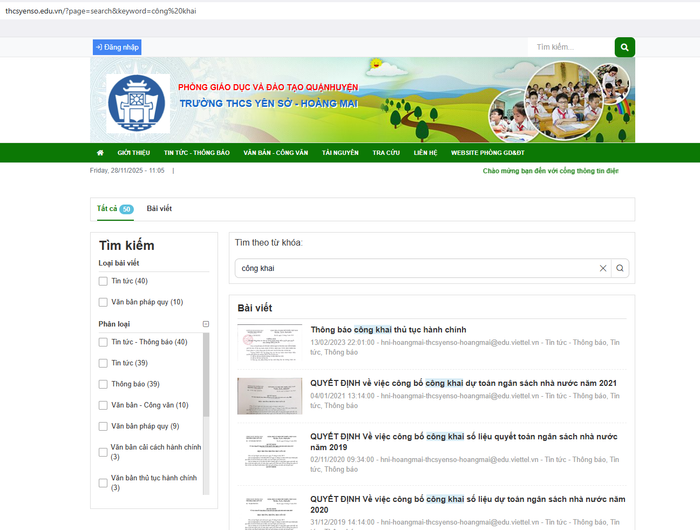Open the TÀI NGUYÊN menu
Screen dimensions: 700x530
pos(340,153)
